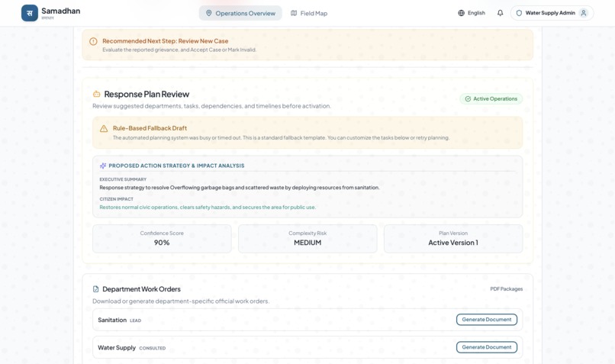
Task: Click the Active Operations status badge
Action: 491,99
